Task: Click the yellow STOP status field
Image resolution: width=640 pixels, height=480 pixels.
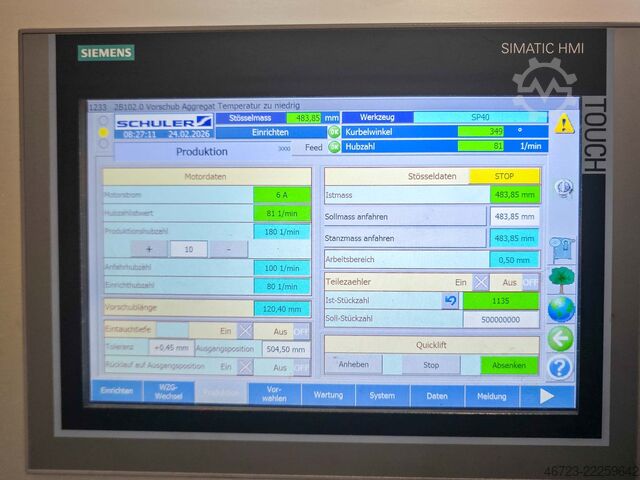Action: (504, 176)
